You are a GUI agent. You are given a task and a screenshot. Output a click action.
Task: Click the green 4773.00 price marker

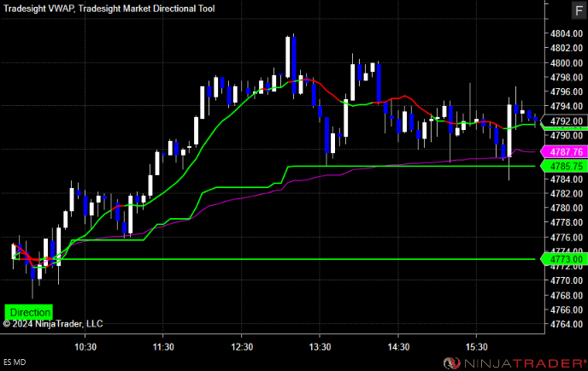pyautogui.click(x=564, y=259)
